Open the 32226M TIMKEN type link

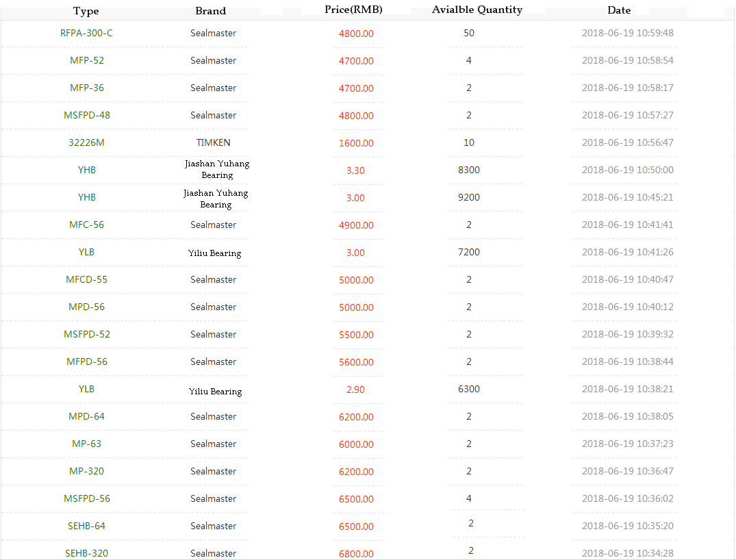click(87, 142)
